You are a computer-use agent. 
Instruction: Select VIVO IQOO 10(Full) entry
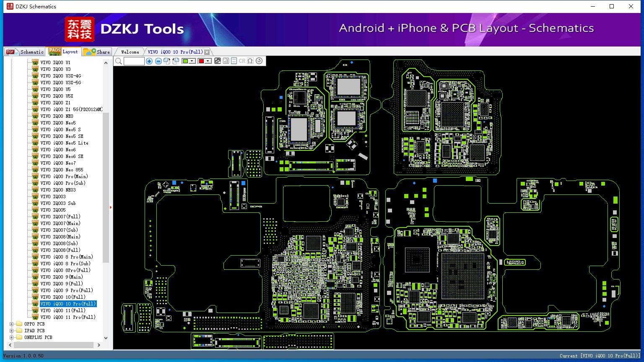(63, 297)
